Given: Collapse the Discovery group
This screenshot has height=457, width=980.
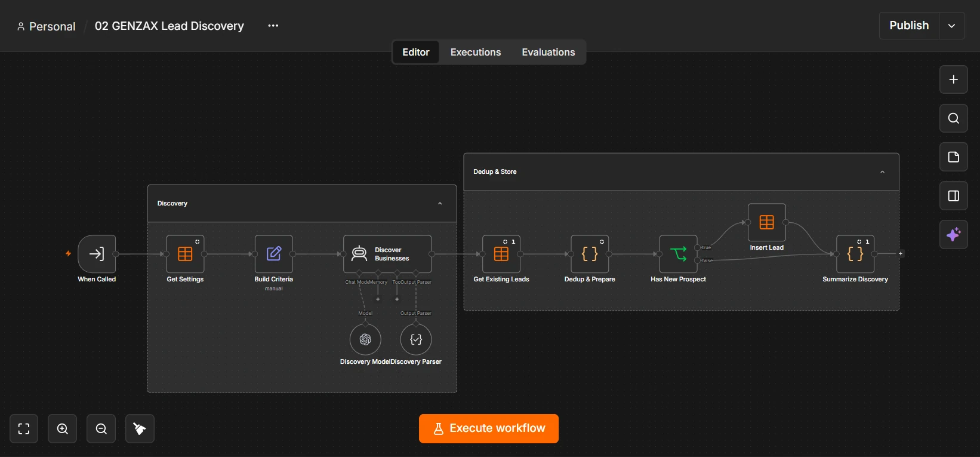Looking at the screenshot, I should click(x=440, y=204).
